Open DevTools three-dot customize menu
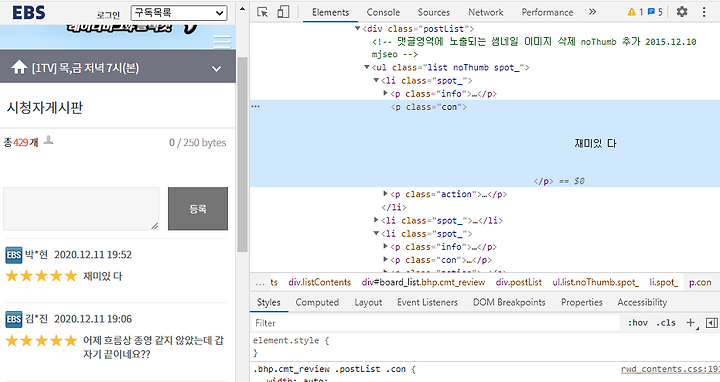Image resolution: width=720 pixels, height=382 pixels. [704, 12]
